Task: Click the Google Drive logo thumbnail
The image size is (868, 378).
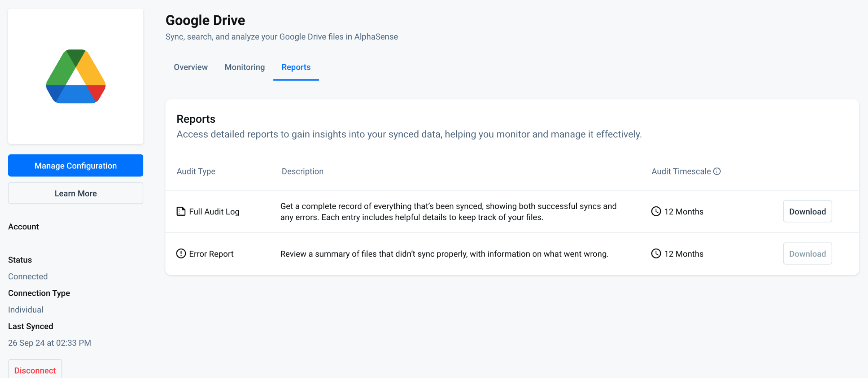Action: click(x=75, y=76)
